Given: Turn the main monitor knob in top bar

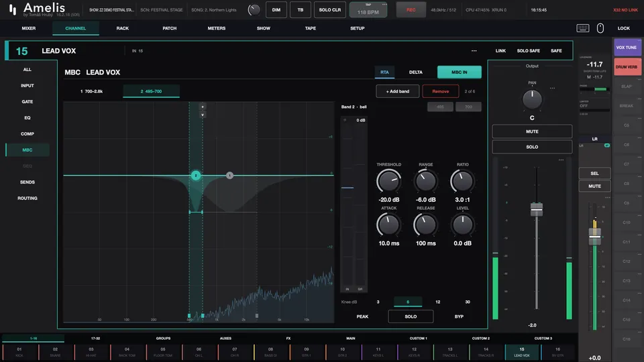Looking at the screenshot, I should [x=254, y=10].
